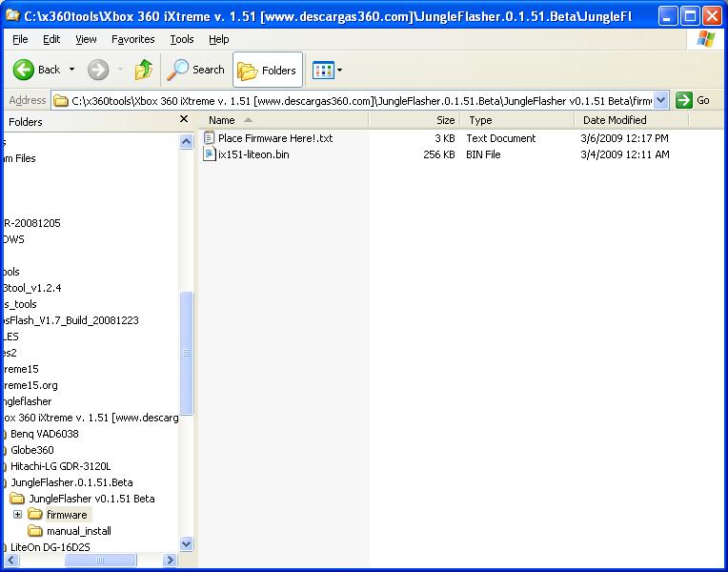Click the text document icon of Place Firmware Here!
Screen dimensions: 728x572
point(209,138)
